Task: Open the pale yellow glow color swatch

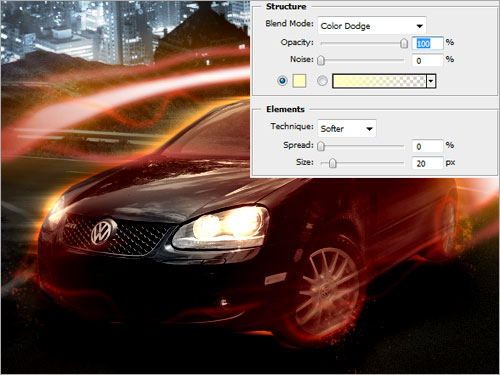Action: (x=299, y=81)
